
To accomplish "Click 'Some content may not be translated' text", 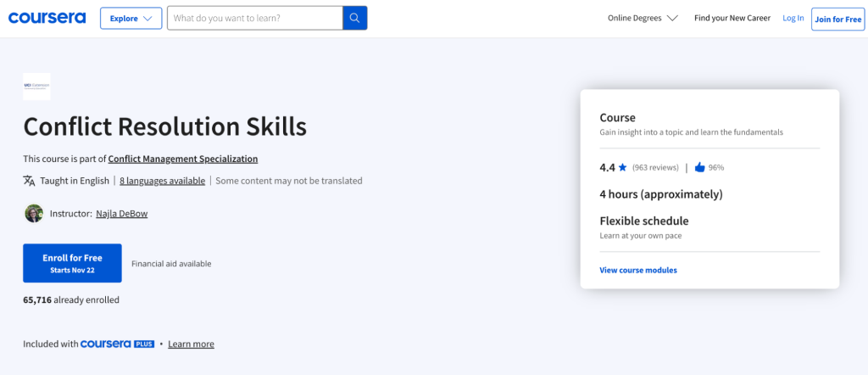I will (289, 181).
